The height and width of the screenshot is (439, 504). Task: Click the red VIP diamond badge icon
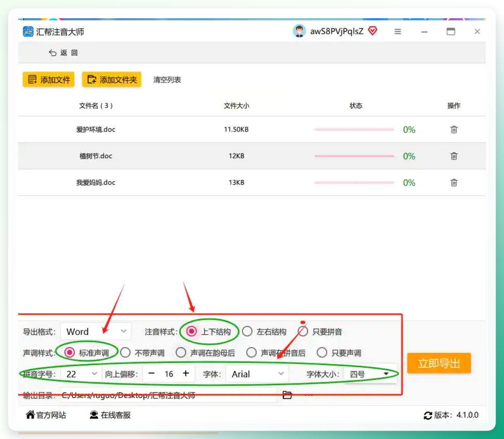click(x=373, y=31)
